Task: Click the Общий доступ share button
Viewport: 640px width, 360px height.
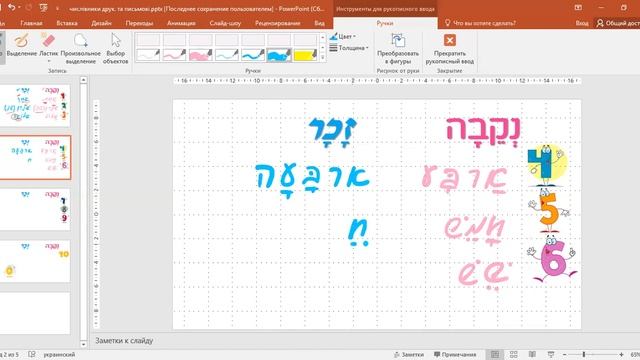Action: coord(618,23)
